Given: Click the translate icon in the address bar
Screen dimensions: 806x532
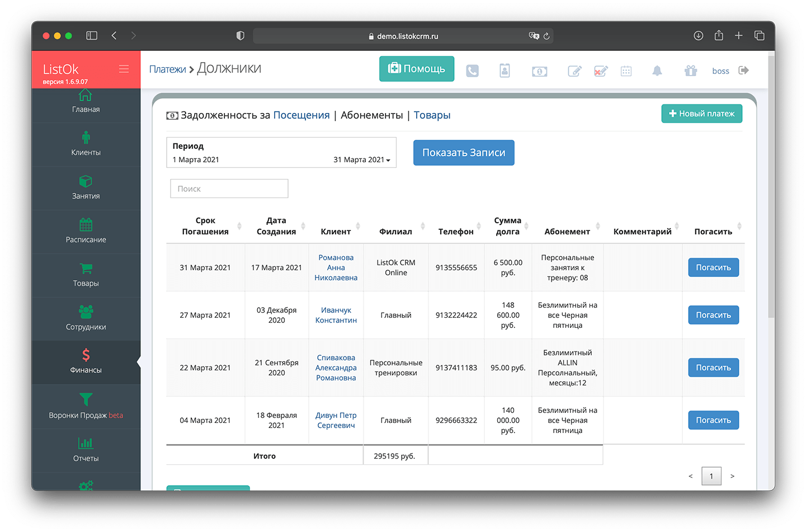Looking at the screenshot, I should [x=534, y=36].
